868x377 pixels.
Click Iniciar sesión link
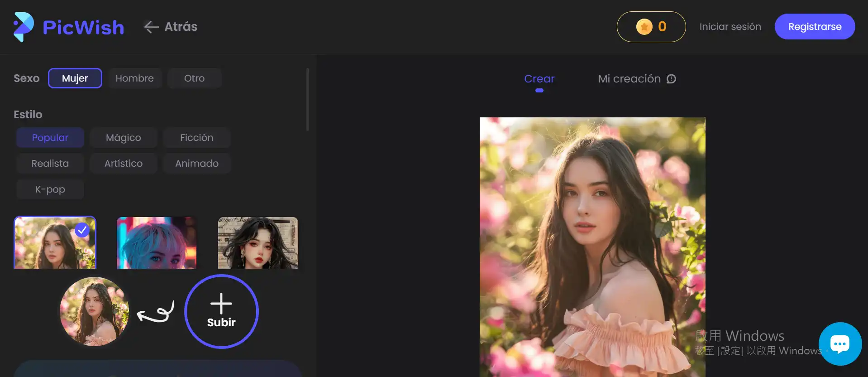730,27
